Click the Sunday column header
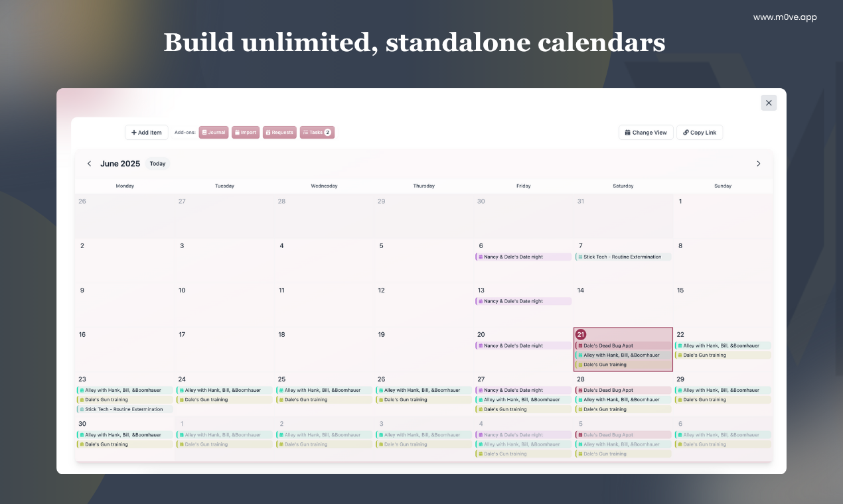Image resolution: width=843 pixels, height=504 pixels. [723, 186]
